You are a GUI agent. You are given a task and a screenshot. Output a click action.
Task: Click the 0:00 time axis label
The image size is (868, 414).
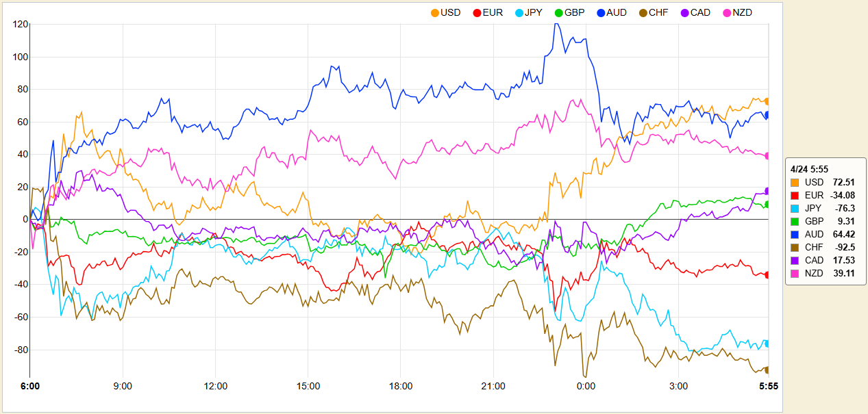(586, 386)
